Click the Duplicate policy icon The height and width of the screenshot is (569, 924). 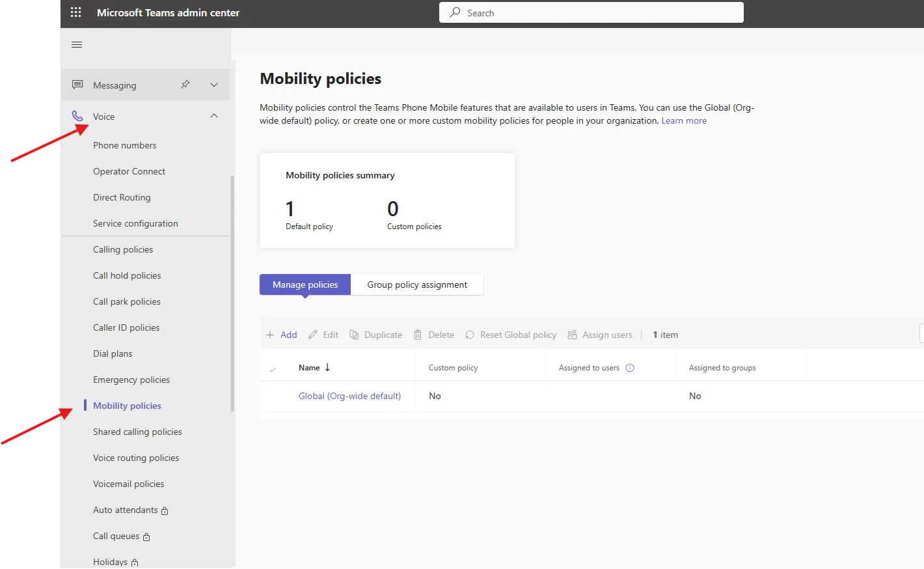coord(355,334)
